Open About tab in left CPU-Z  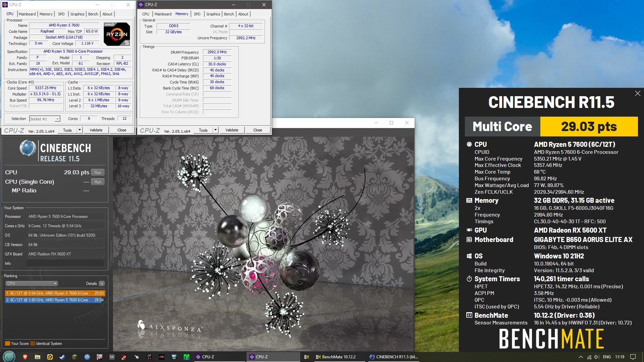(x=107, y=14)
